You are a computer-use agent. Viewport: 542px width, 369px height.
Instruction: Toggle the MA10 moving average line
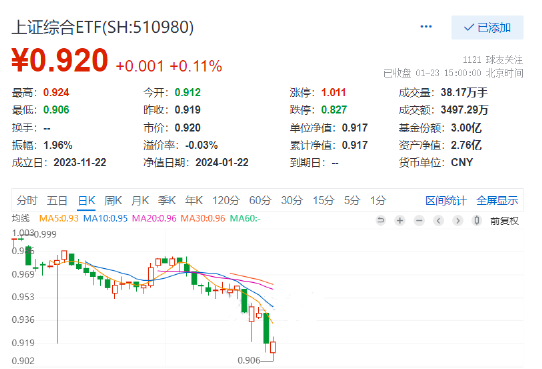(105, 218)
